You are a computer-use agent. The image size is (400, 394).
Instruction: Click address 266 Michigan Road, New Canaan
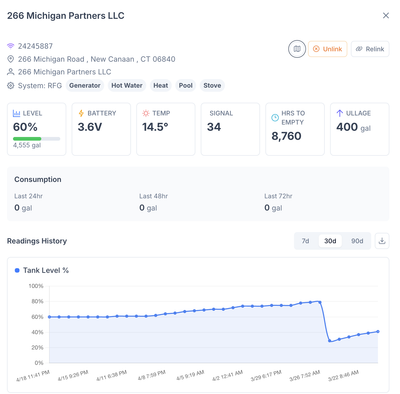[97, 59]
